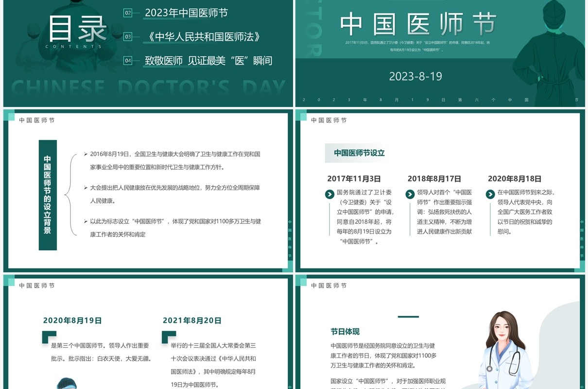Click the CHINESE DOCTOR'S DAY banner text
588x389 pixels.
pos(148,88)
